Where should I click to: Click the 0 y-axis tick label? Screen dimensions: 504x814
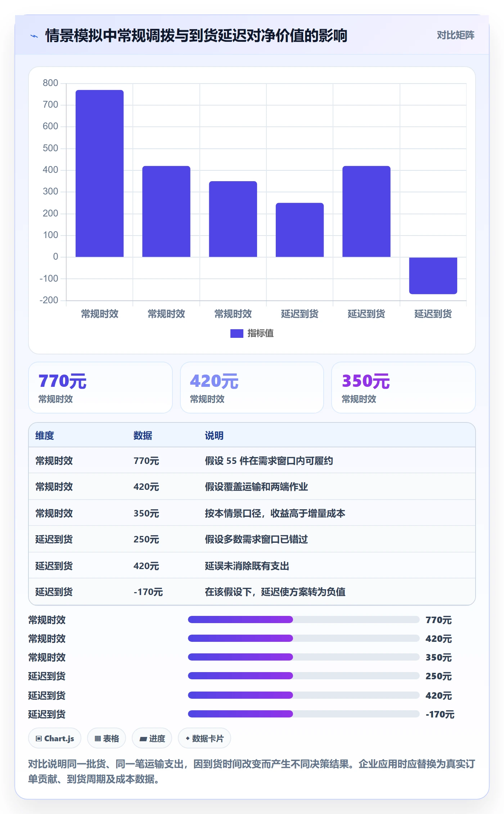click(x=55, y=257)
